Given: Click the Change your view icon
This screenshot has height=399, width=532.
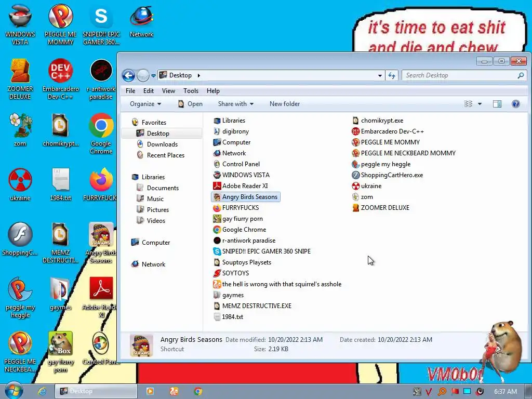Looking at the screenshot, I should coord(468,104).
